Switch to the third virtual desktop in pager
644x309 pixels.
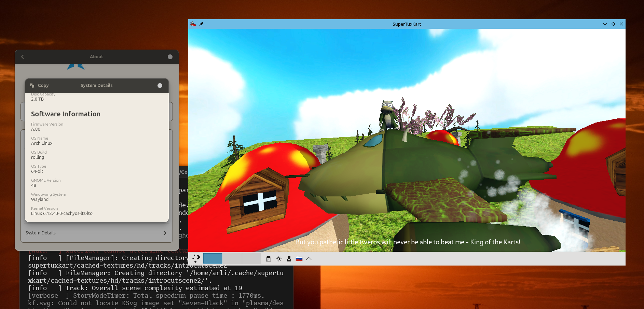point(252,259)
